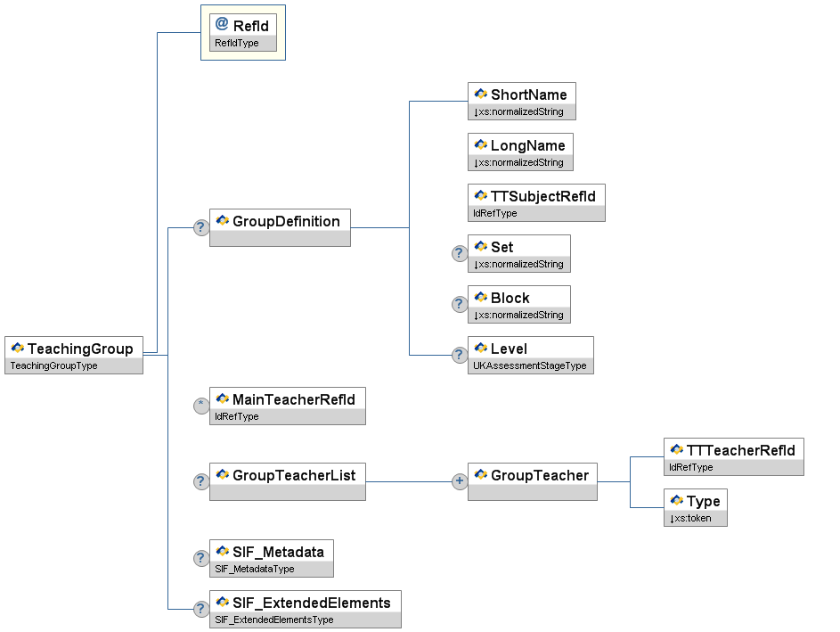The image size is (840, 632).
Task: Click the optional marker beside GroupDefinition
Action: [x=201, y=227]
